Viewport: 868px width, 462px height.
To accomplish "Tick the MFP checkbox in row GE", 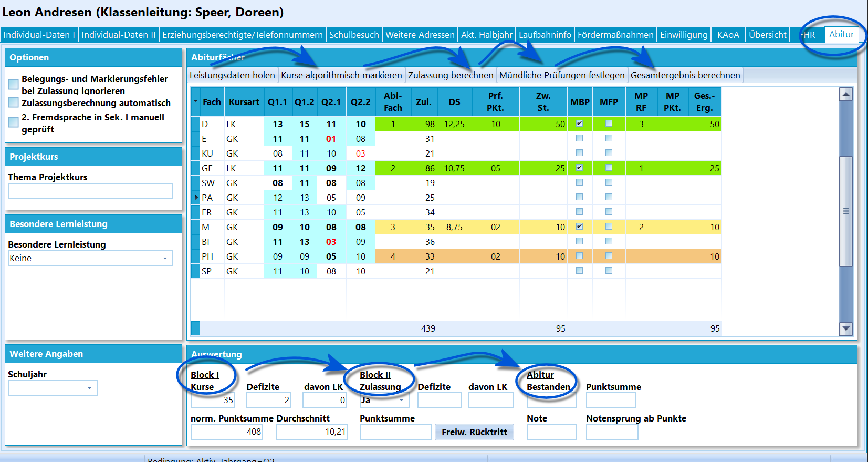I will click(609, 168).
